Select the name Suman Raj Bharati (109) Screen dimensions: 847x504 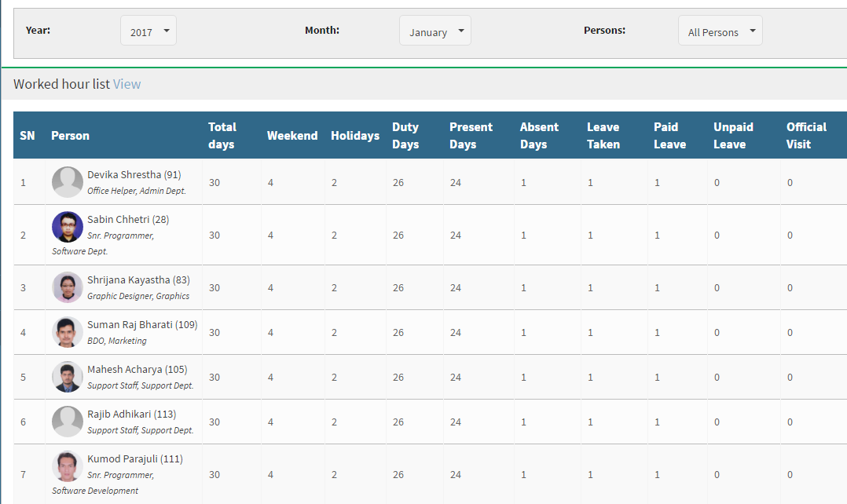coord(142,325)
